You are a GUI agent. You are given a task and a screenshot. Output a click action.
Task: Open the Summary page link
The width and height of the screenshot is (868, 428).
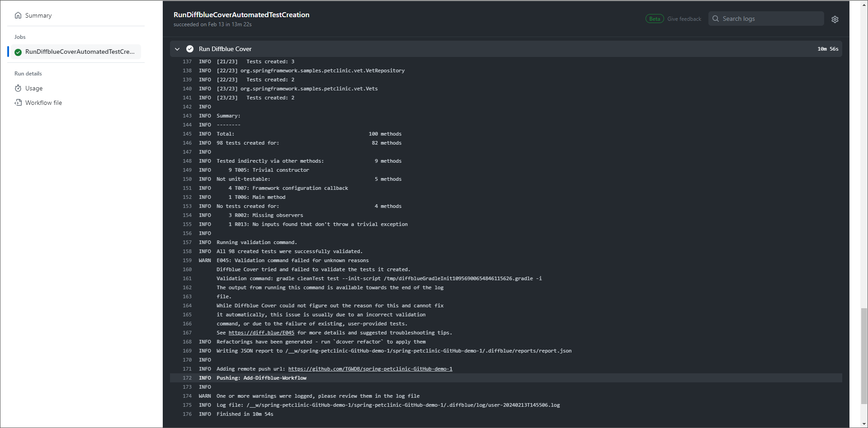[x=38, y=15]
